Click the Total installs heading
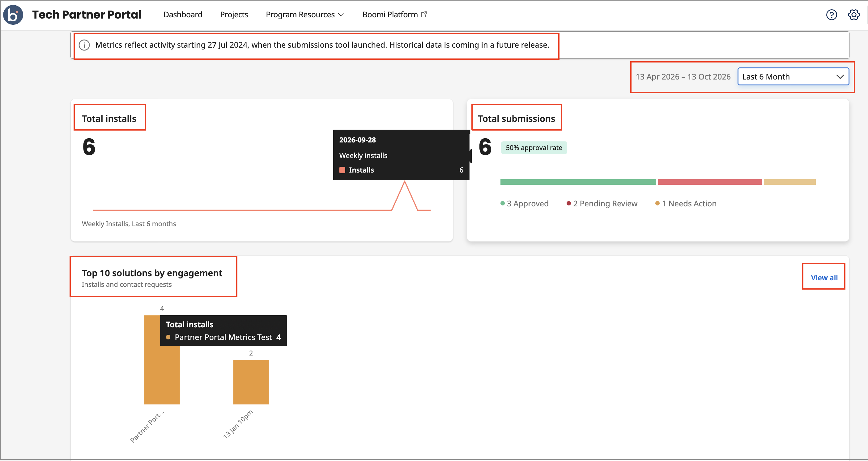 click(109, 119)
